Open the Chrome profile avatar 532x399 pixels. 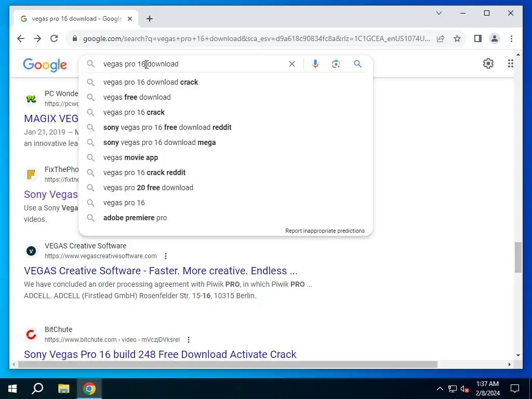(x=495, y=38)
